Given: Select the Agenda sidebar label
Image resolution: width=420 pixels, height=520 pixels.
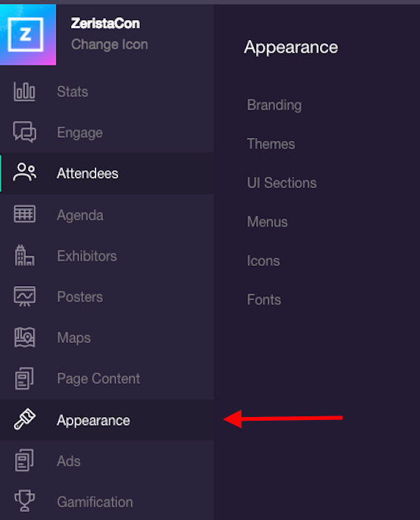Looking at the screenshot, I should 80,216.
